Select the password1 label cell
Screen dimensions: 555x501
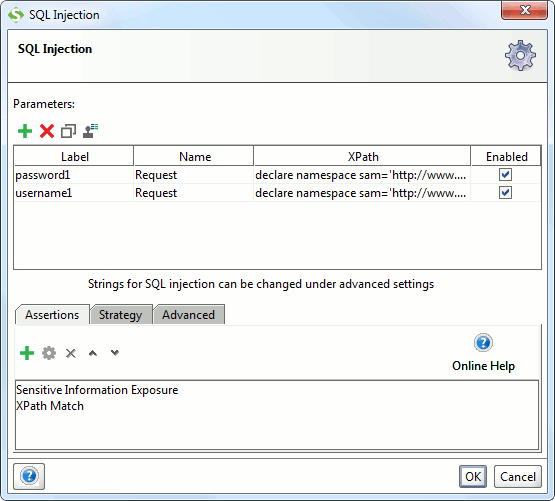tap(74, 175)
